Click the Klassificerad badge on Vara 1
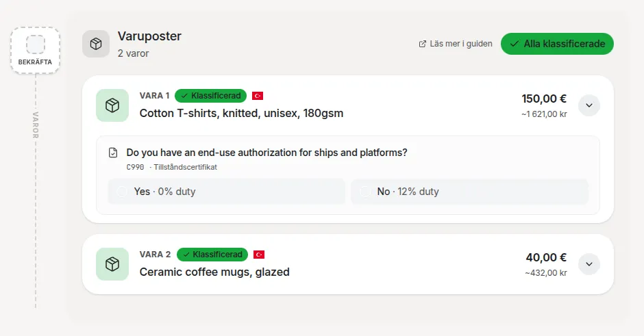The width and height of the screenshot is (644, 336). point(211,96)
